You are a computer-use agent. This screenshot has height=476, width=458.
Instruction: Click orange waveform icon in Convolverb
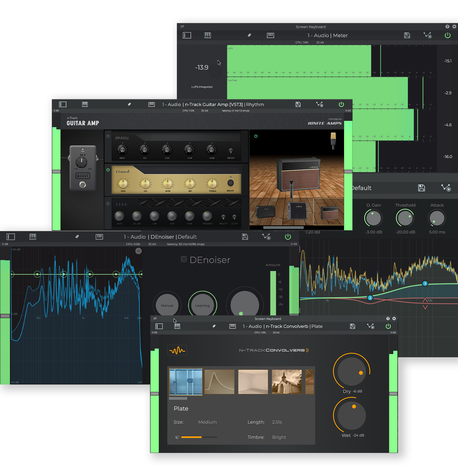click(177, 350)
